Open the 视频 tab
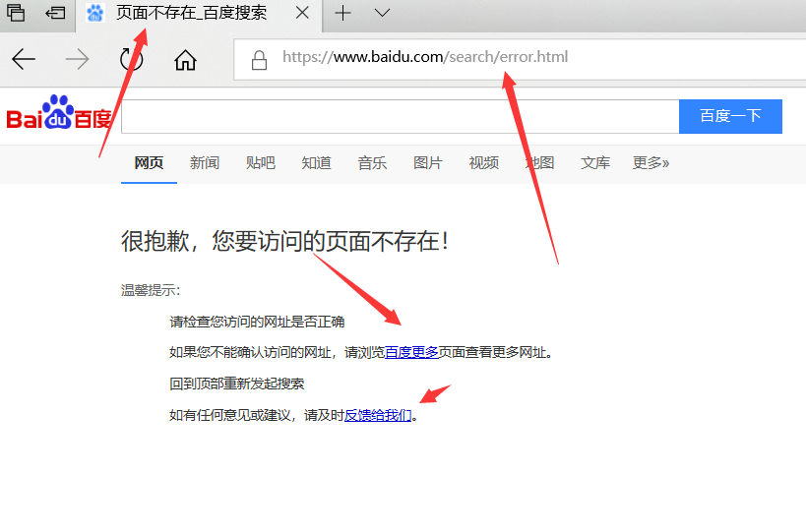This screenshot has width=806, height=532. (x=484, y=163)
